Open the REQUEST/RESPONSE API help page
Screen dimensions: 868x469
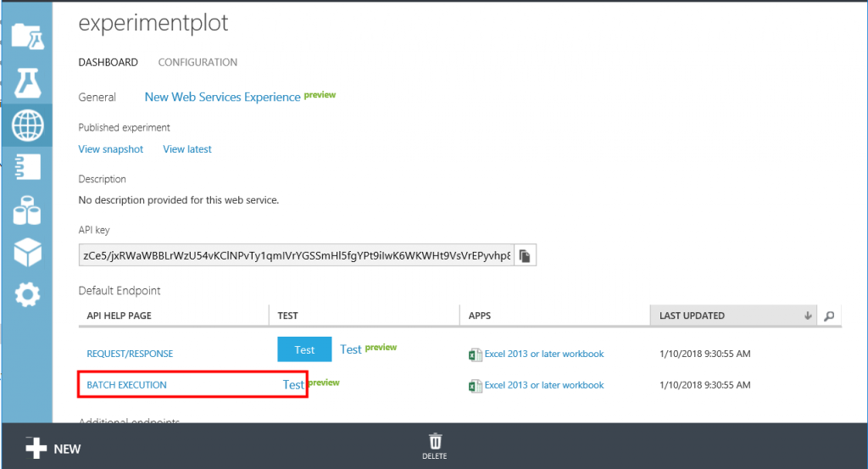click(130, 354)
